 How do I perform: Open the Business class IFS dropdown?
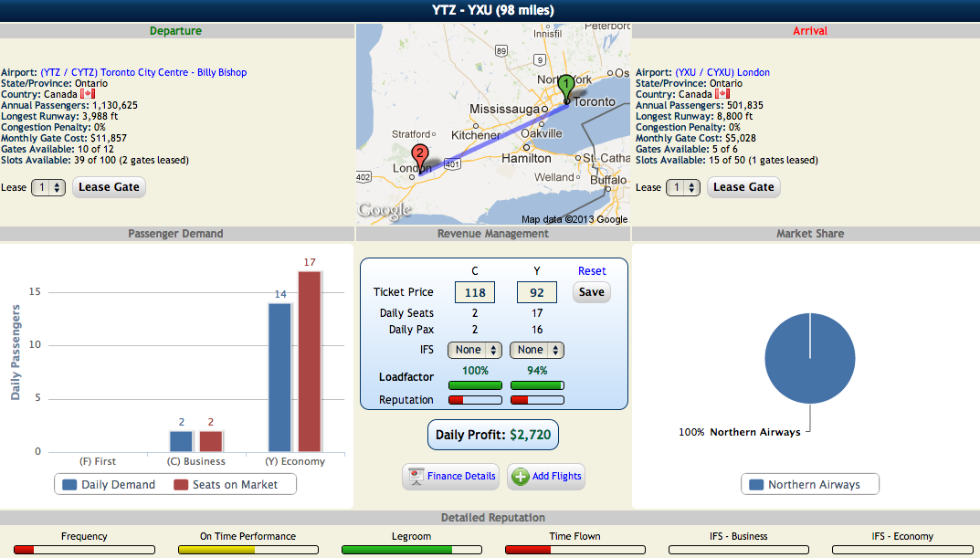475,350
